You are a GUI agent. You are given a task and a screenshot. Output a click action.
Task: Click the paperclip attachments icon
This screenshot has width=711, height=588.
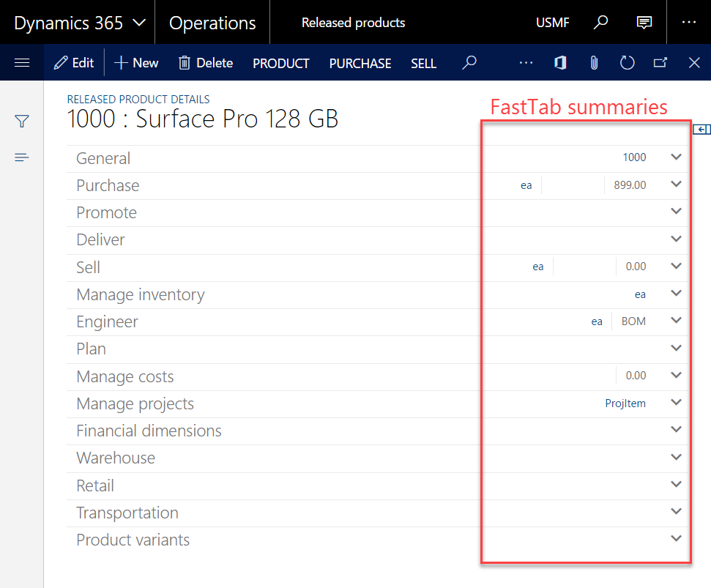tap(593, 63)
